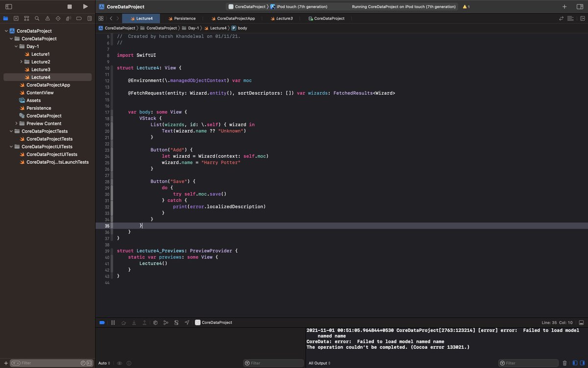Open the Breakpoint navigator
This screenshot has width=588, height=368.
click(x=79, y=18)
